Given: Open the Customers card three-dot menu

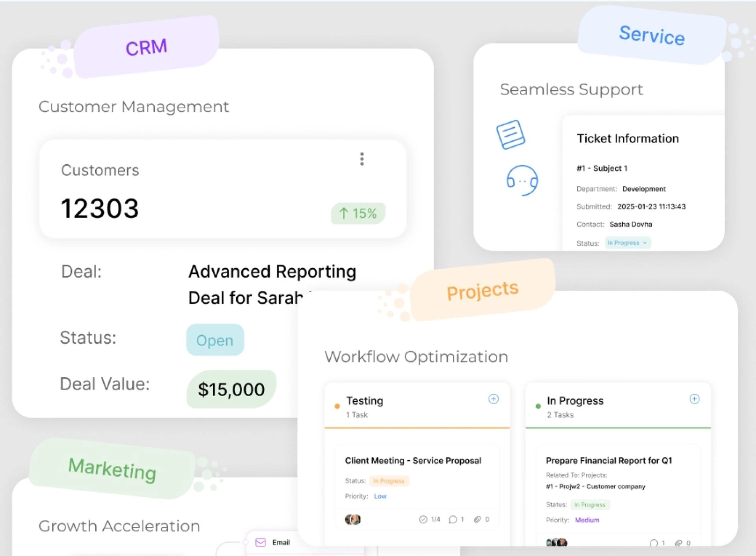Looking at the screenshot, I should click(x=361, y=159).
